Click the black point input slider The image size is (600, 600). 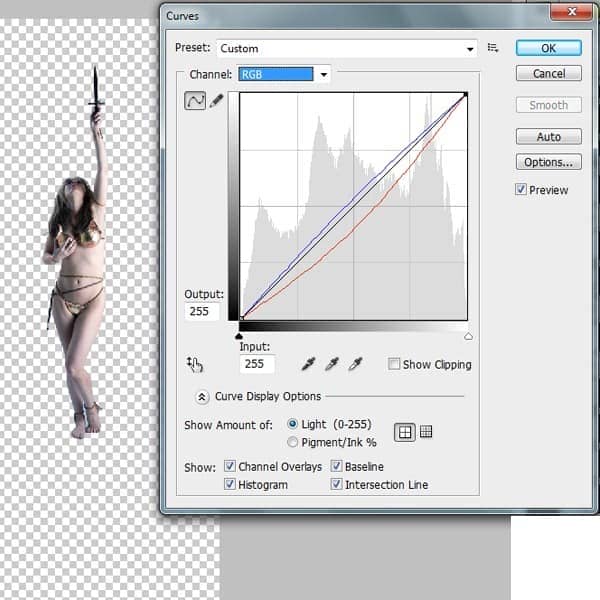pyautogui.click(x=239, y=336)
